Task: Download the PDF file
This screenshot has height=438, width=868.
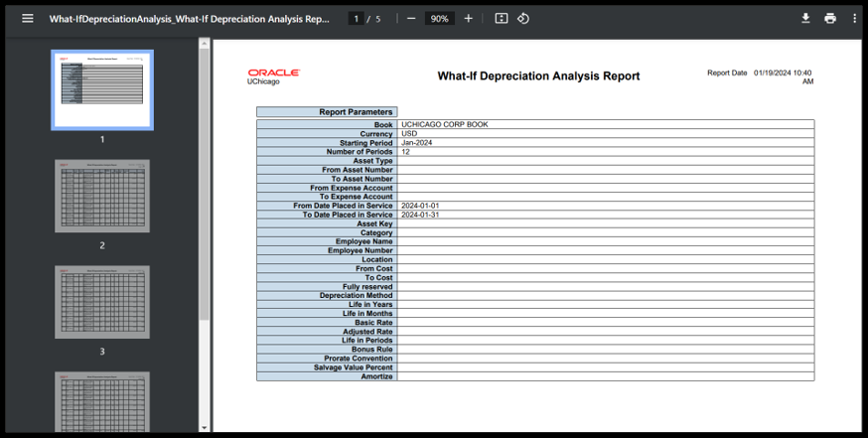Action: click(x=805, y=19)
